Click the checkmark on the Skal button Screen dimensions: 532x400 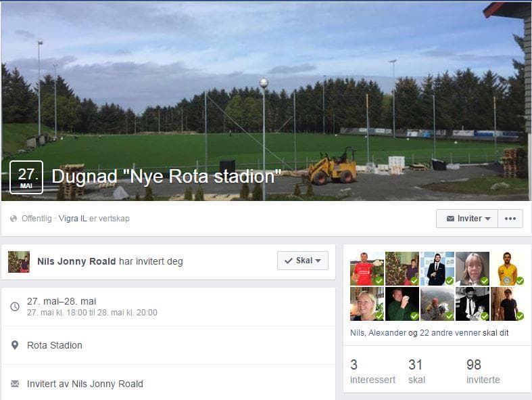click(x=289, y=261)
